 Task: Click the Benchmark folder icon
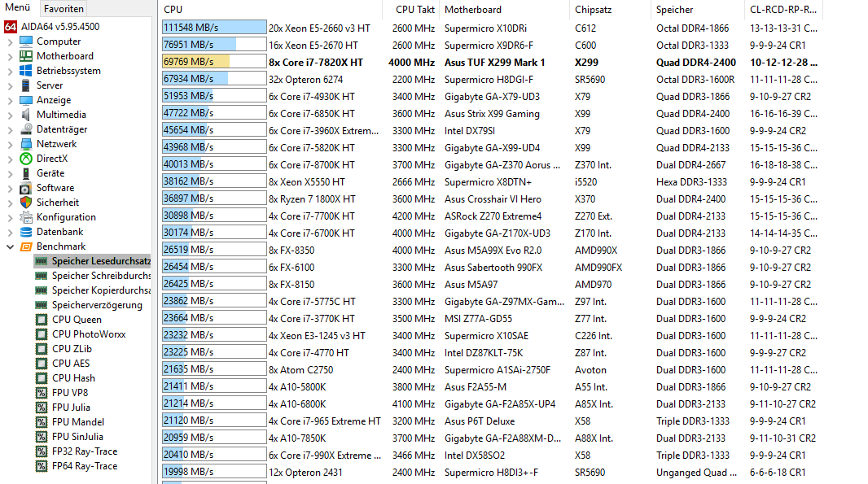[26, 246]
